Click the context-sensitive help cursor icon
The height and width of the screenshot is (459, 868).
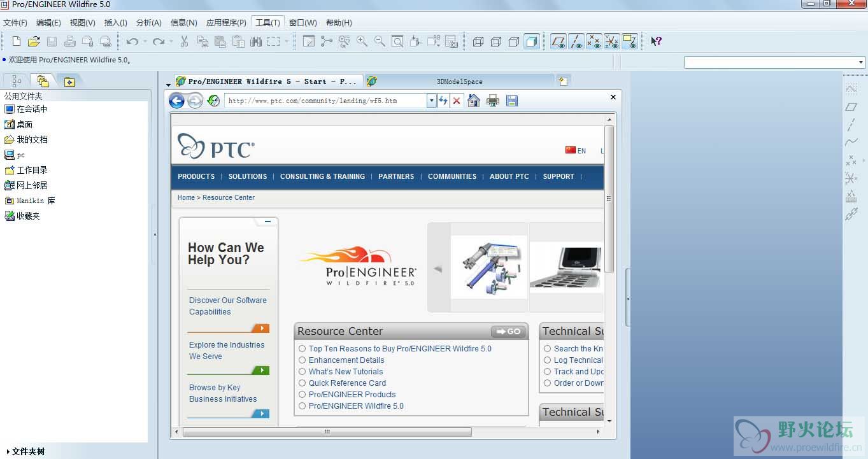[656, 41]
